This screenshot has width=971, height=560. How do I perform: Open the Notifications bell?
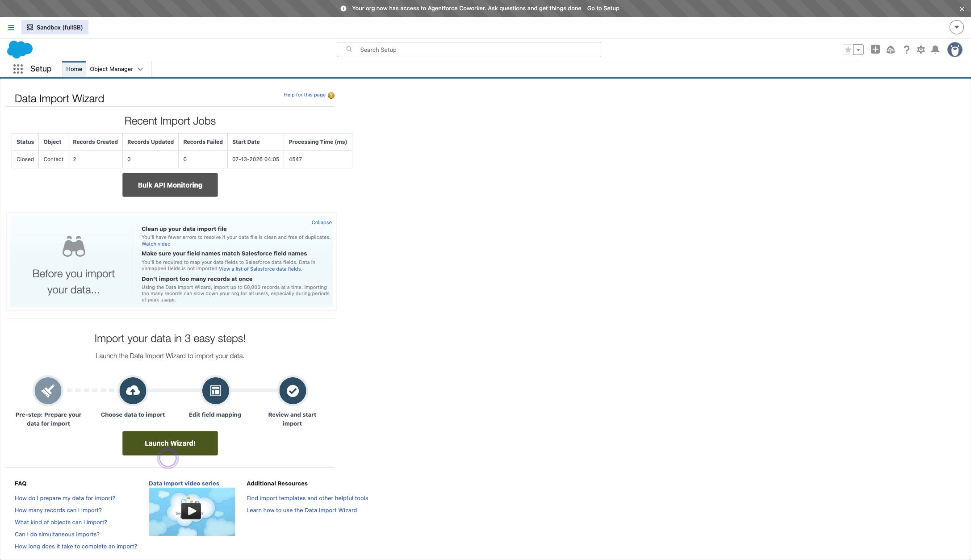[x=935, y=50]
